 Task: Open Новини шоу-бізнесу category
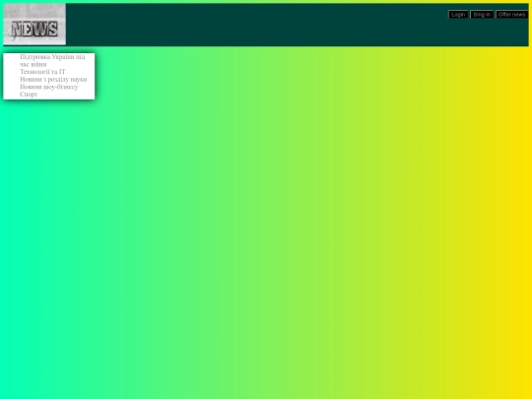(x=49, y=87)
